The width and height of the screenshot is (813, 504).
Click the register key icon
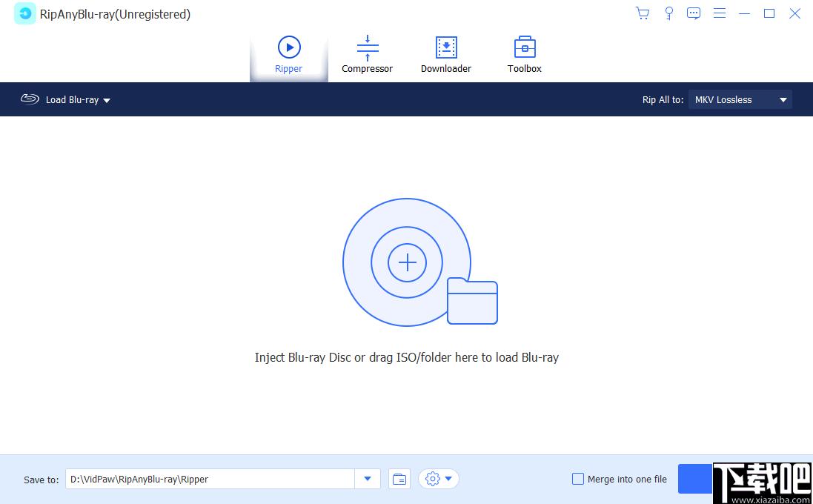tap(669, 13)
